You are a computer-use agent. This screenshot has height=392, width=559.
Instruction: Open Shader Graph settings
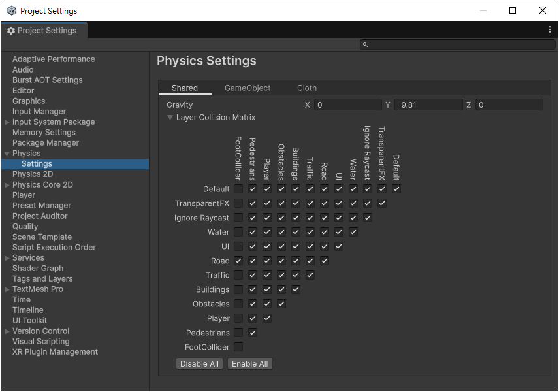pyautogui.click(x=38, y=269)
